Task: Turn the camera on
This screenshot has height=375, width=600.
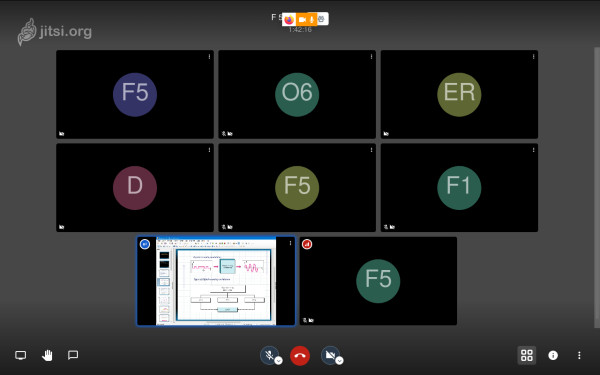Action: [330, 355]
